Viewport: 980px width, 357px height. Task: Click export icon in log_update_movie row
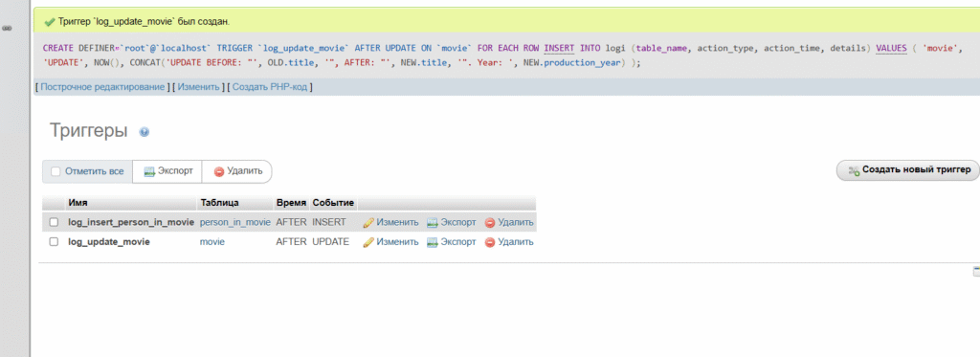(433, 242)
